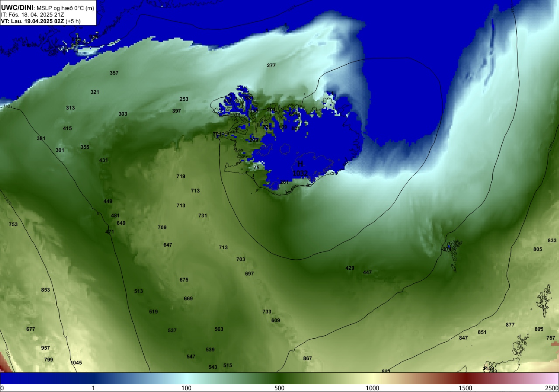Image resolution: width=559 pixels, height=392 pixels.
Task: Click the 313 height value
Action: click(70, 108)
